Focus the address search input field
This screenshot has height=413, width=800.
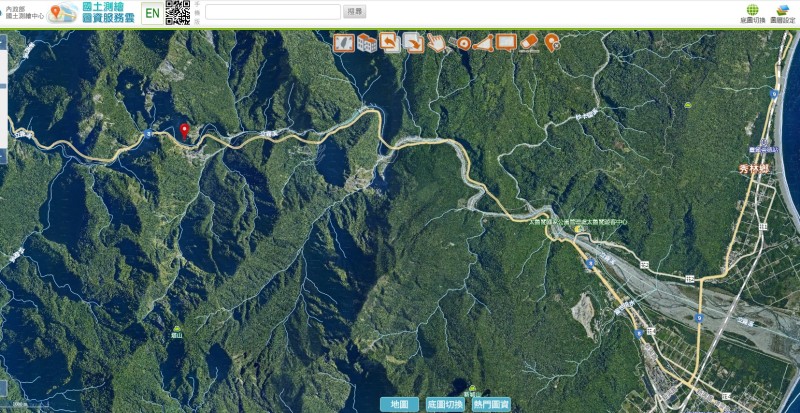coord(273,12)
